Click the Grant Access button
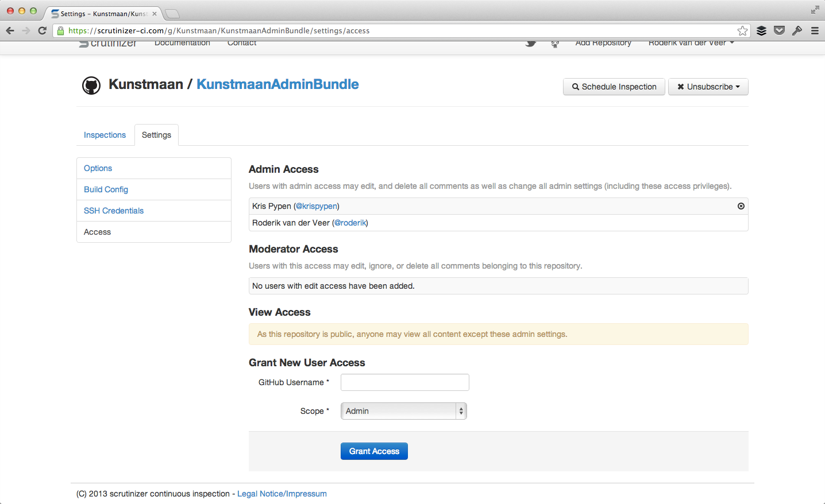This screenshot has height=504, width=825. [x=374, y=451]
